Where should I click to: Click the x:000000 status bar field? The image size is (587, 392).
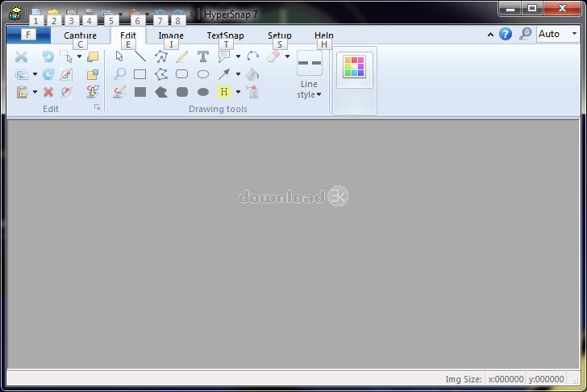(506, 379)
